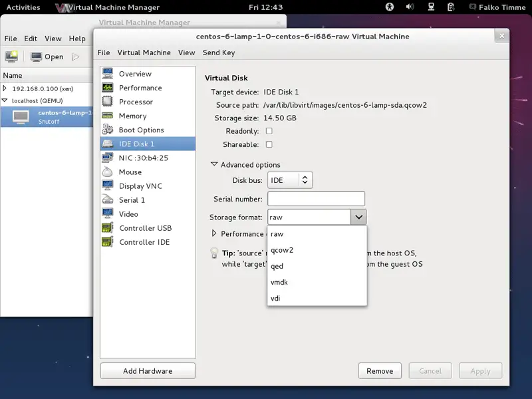The width and height of the screenshot is (532, 399).
Task: Click the Add Hardware button
Action: 148,371
